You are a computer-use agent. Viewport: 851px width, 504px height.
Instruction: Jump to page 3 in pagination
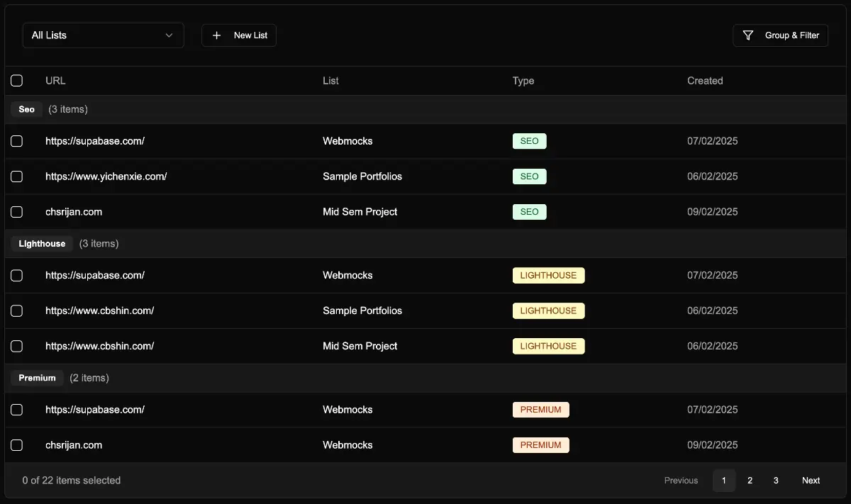click(x=776, y=481)
